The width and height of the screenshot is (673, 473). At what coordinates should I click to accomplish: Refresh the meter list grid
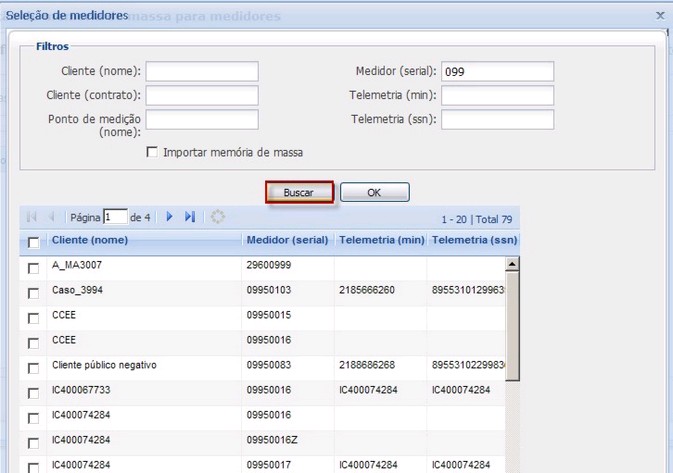pyautogui.click(x=218, y=217)
